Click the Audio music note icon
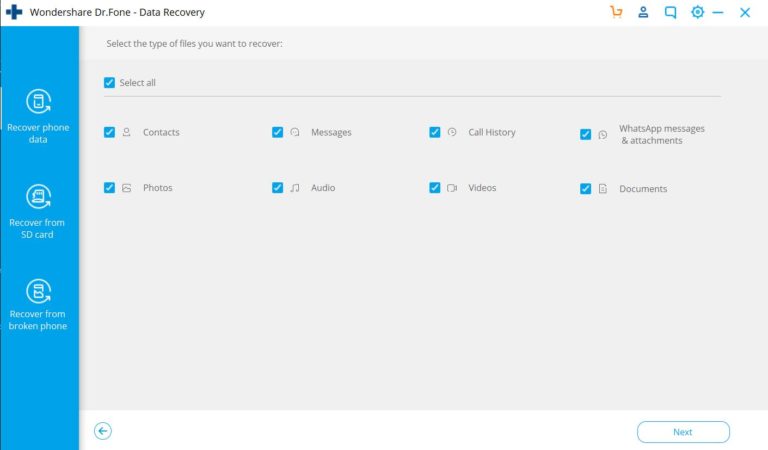The height and width of the screenshot is (450, 768). [x=294, y=188]
